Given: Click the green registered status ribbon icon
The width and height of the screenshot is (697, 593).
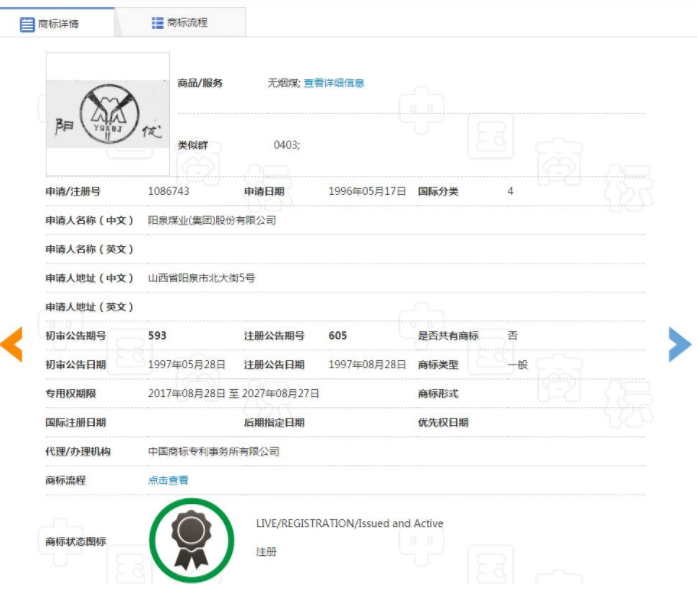Looking at the screenshot, I should [x=192, y=540].
